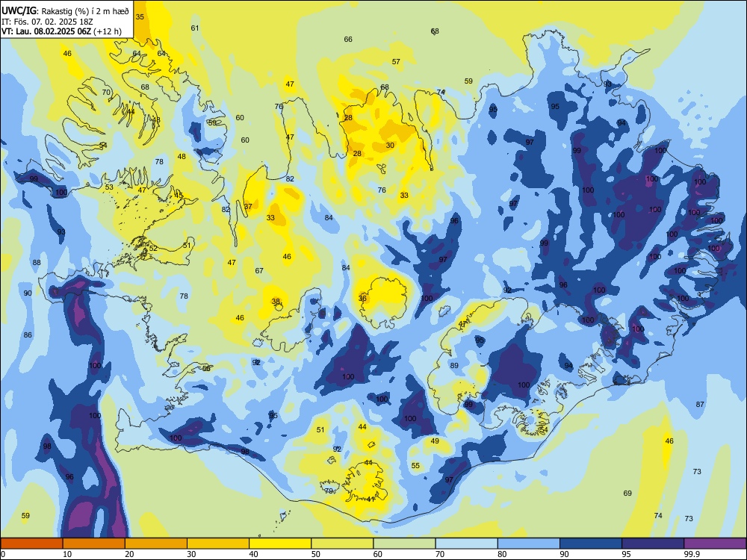Pick the purple legend swatch above 99.9
The height and width of the screenshot is (560, 747).
coord(715,544)
